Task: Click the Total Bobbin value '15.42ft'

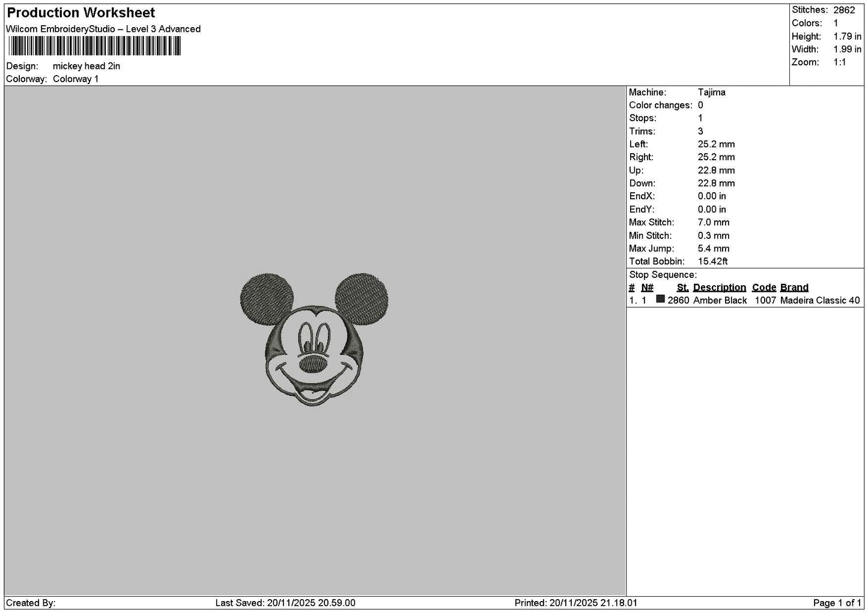Action: pos(713,262)
